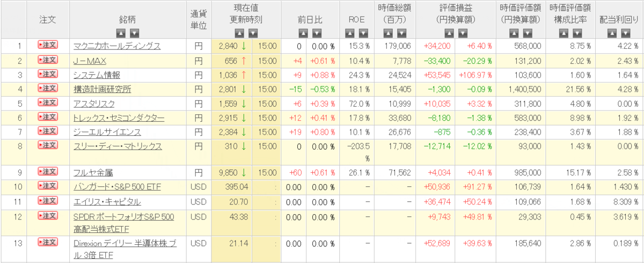Screen dimensions: 644x263
Task: Sort 構成比率 column ascending with up arrow
Action: [x=563, y=33]
